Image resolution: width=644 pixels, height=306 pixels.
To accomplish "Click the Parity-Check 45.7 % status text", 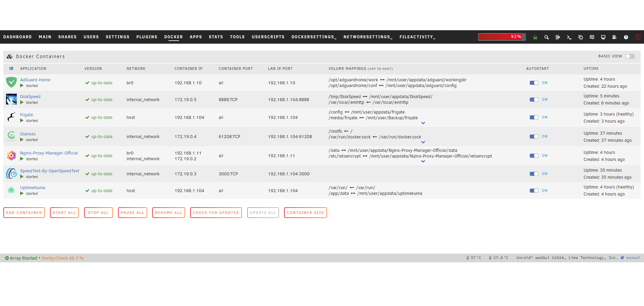I will [x=63, y=258].
